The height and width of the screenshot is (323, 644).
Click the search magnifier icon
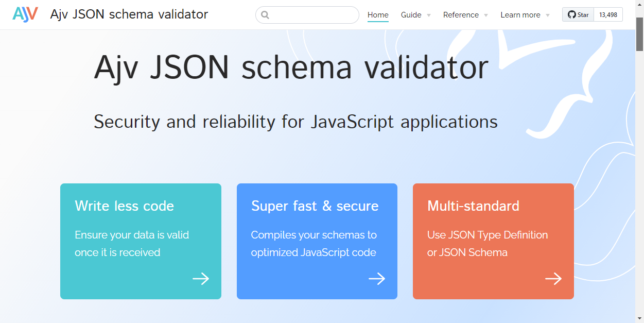click(x=265, y=15)
